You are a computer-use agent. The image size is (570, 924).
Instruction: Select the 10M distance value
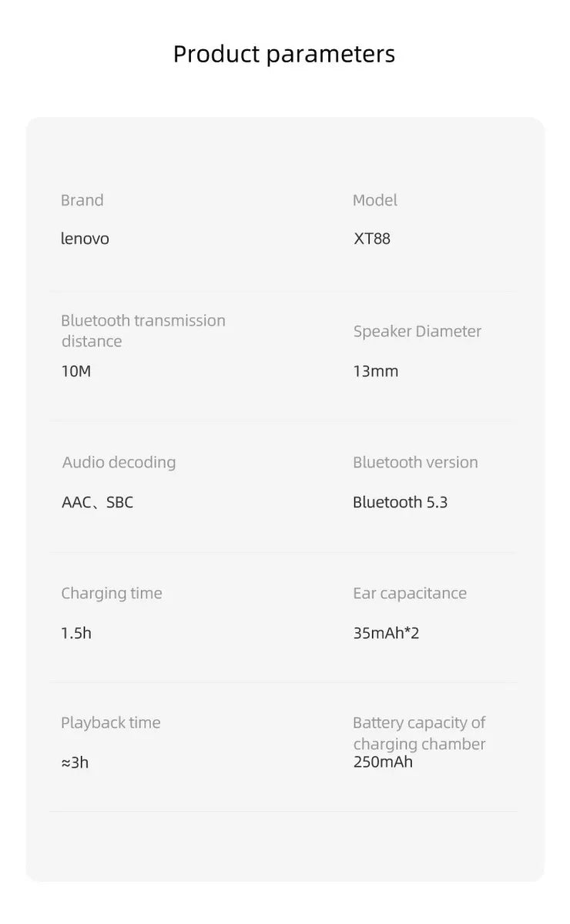click(76, 371)
